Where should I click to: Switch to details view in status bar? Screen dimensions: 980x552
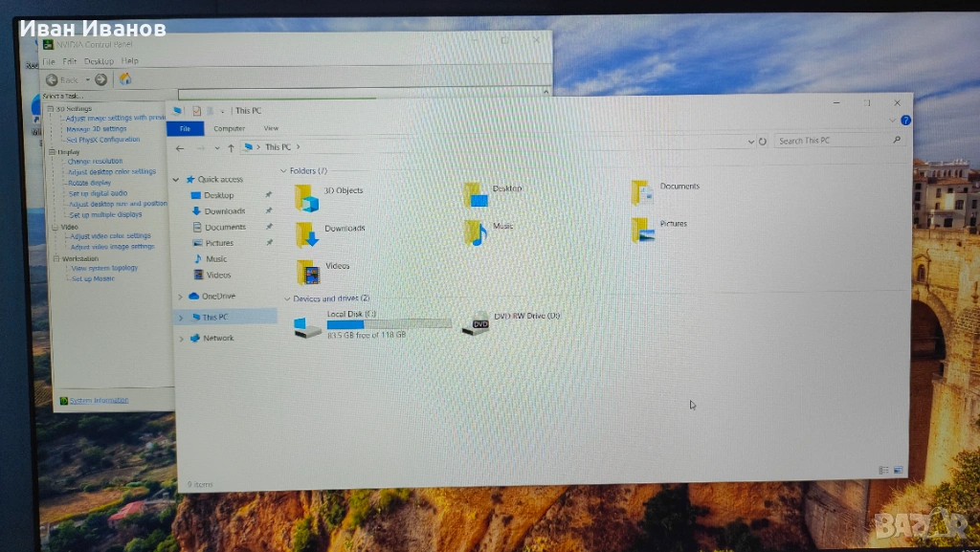(883, 470)
